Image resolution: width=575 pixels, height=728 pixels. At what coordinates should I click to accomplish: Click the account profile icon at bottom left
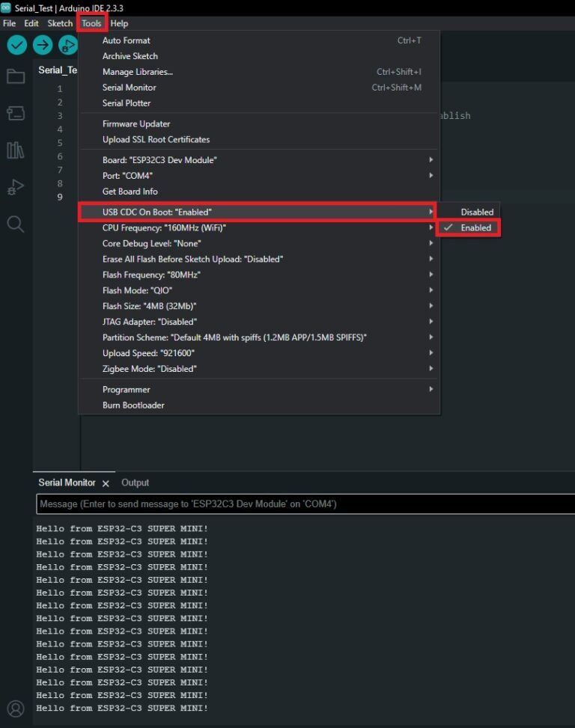16,709
